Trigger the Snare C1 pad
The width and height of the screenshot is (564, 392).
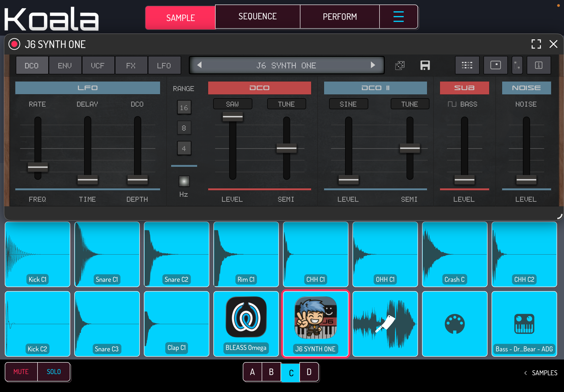tap(107, 254)
